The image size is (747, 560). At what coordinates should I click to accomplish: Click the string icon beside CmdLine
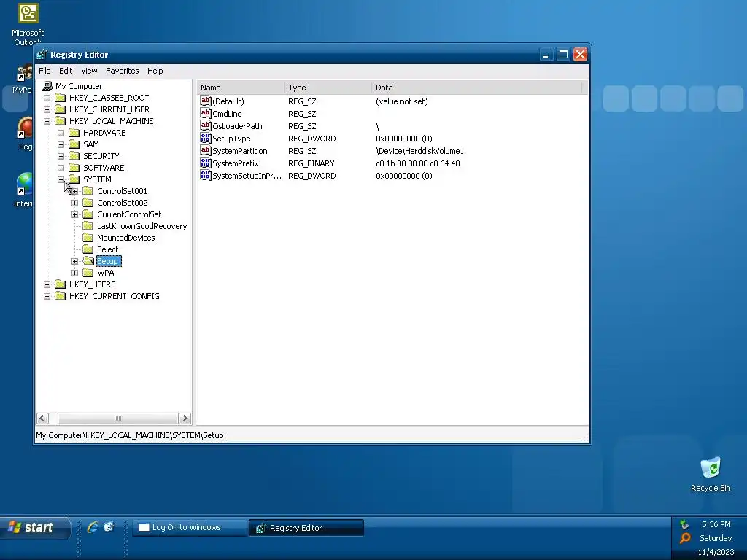[x=205, y=113]
